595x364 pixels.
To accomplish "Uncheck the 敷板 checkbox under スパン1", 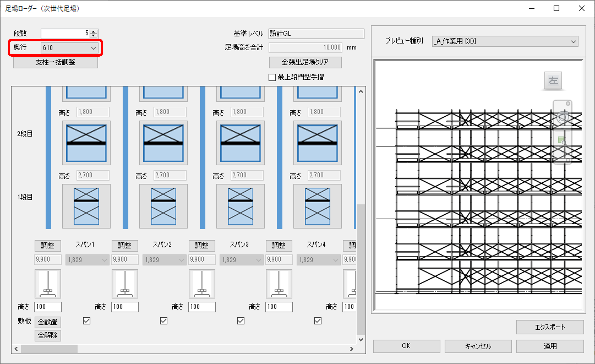I will tap(86, 321).
